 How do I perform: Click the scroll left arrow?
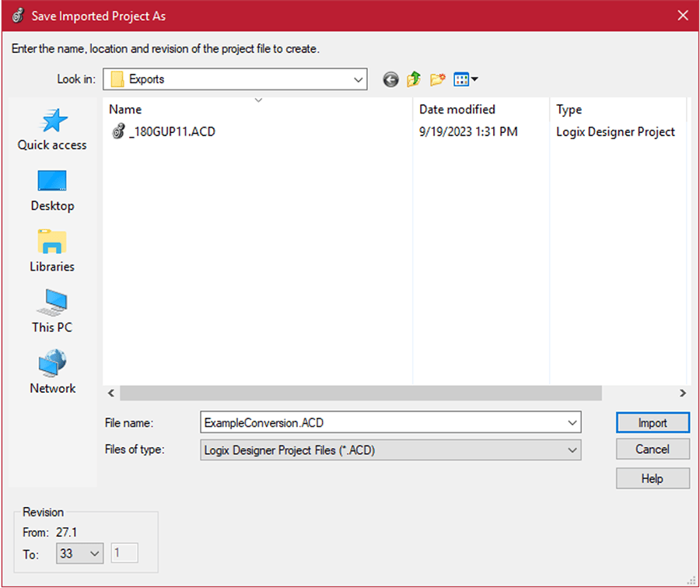111,394
